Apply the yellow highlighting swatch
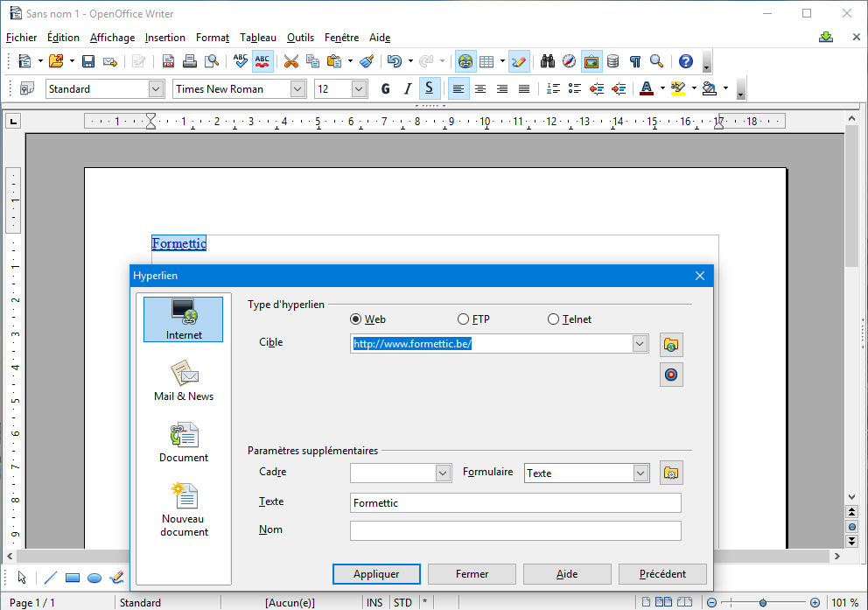Image resolution: width=868 pixels, height=610 pixels. click(x=677, y=88)
